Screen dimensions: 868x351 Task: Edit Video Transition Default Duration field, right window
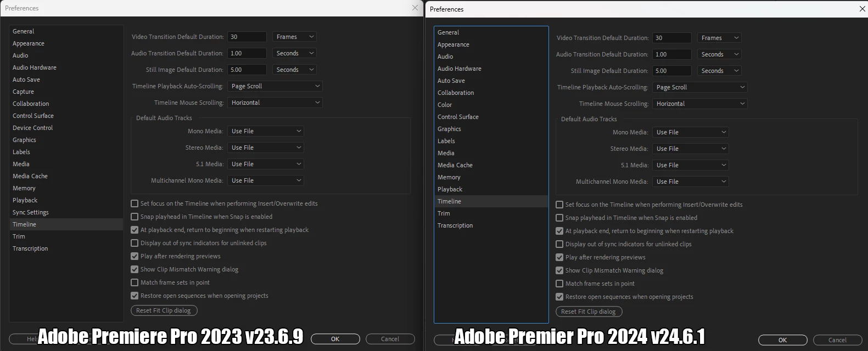pos(672,38)
